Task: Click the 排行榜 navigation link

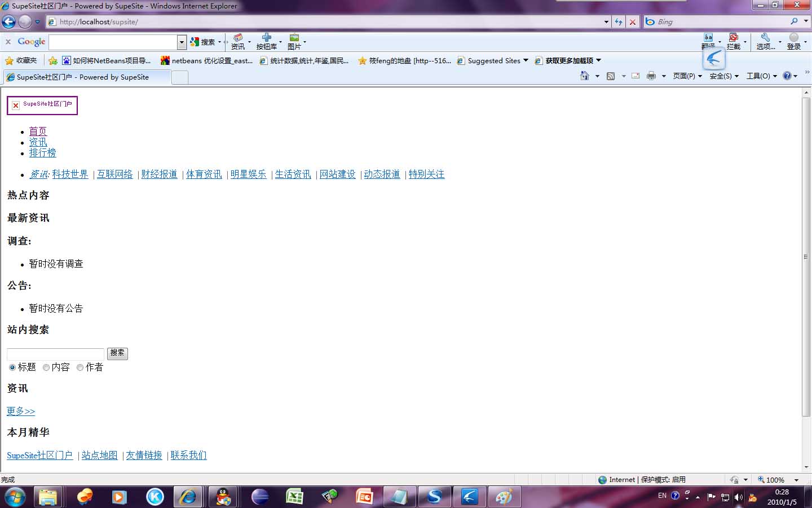Action: 42,153
